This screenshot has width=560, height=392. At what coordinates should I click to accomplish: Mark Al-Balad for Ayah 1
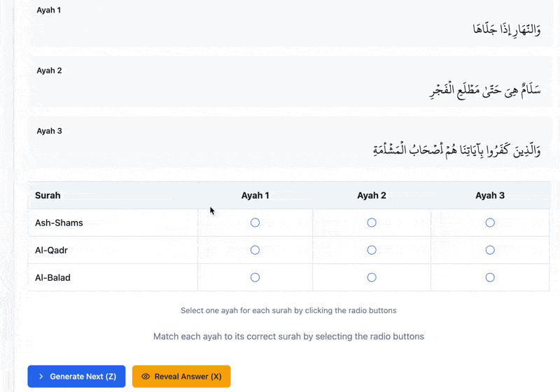click(255, 277)
